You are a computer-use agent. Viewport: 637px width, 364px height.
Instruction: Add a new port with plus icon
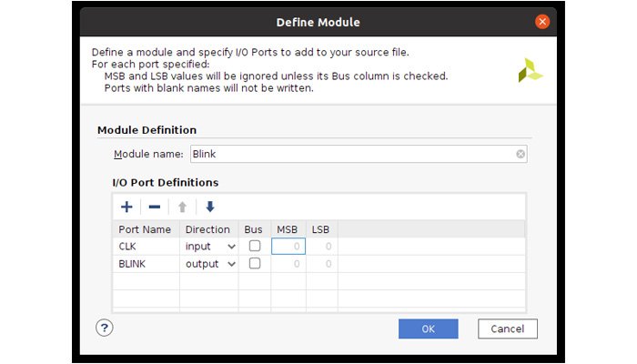pyautogui.click(x=126, y=207)
